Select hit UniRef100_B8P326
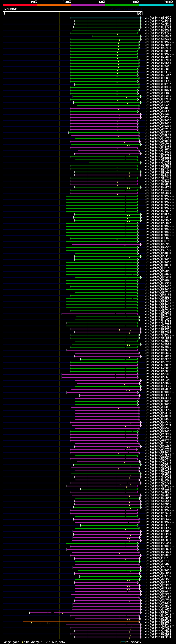 158,217
